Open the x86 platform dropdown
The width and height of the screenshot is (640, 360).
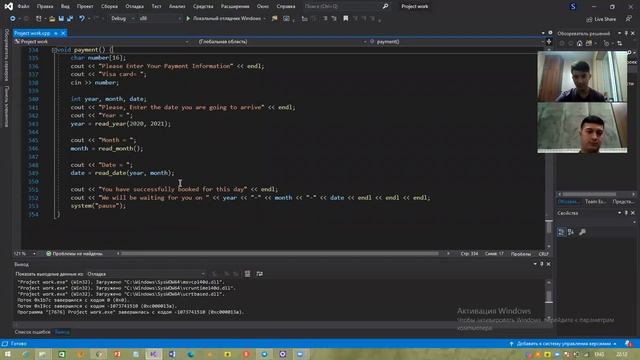pyautogui.click(x=160, y=18)
